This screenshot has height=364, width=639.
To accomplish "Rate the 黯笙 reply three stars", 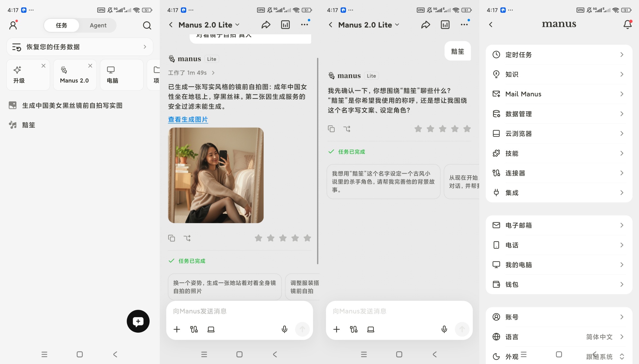I will click(443, 129).
